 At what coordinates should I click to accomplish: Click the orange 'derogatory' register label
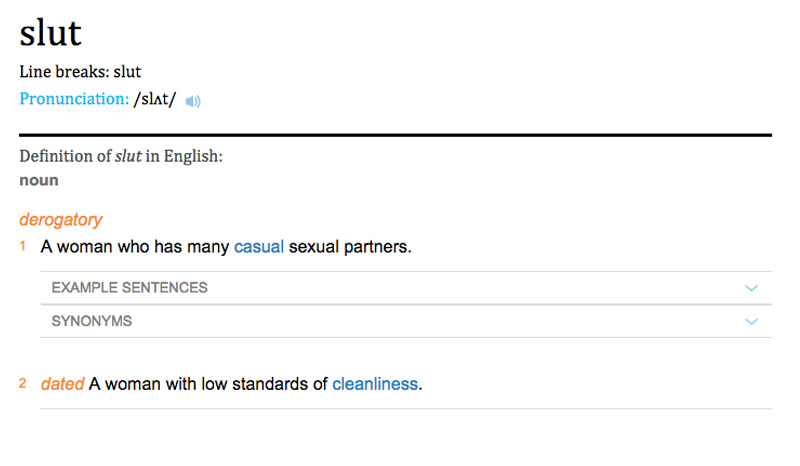pos(61,219)
